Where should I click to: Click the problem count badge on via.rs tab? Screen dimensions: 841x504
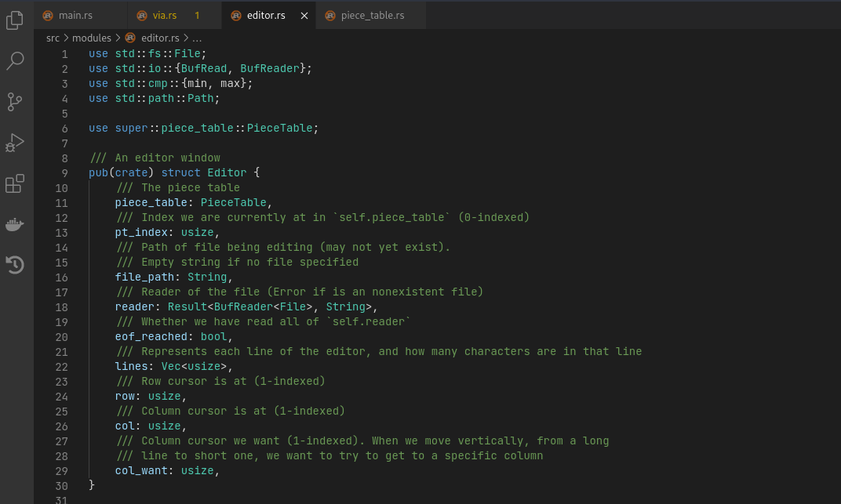point(197,16)
